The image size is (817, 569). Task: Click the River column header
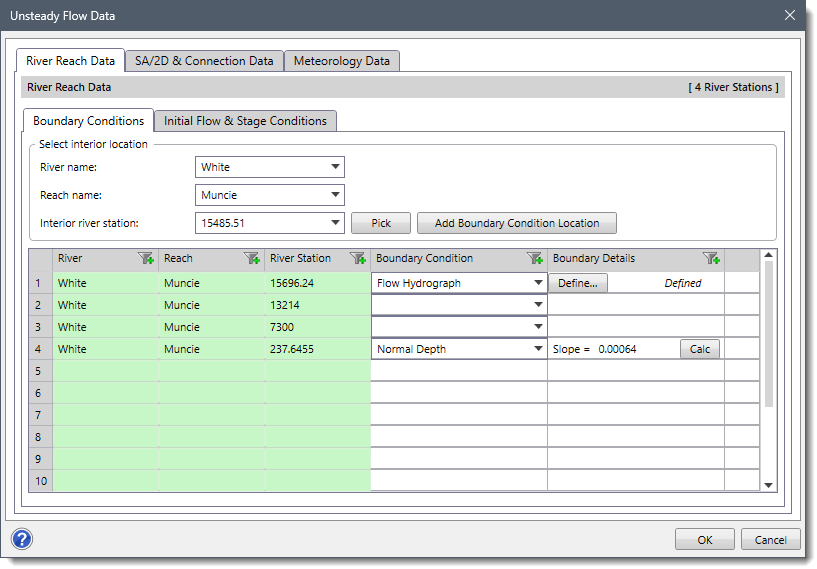click(x=105, y=258)
